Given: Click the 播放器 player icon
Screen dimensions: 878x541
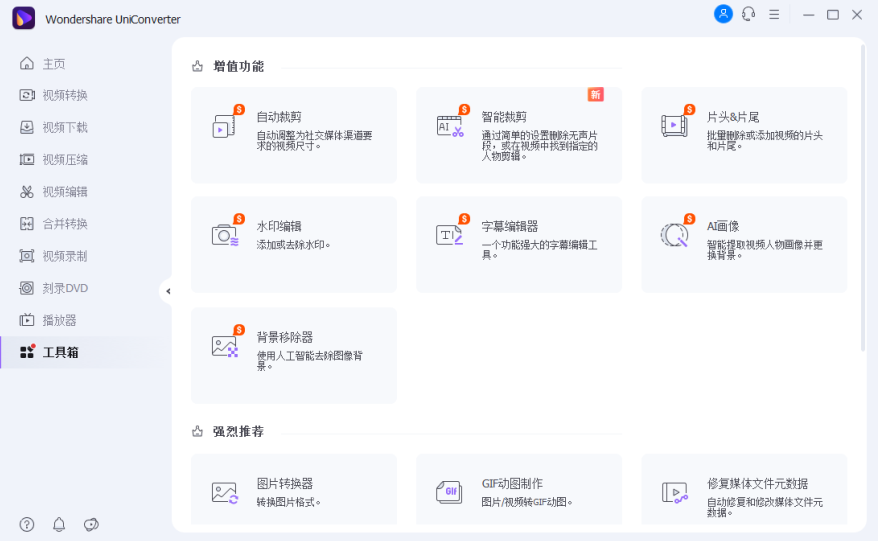Looking at the screenshot, I should 26,320.
